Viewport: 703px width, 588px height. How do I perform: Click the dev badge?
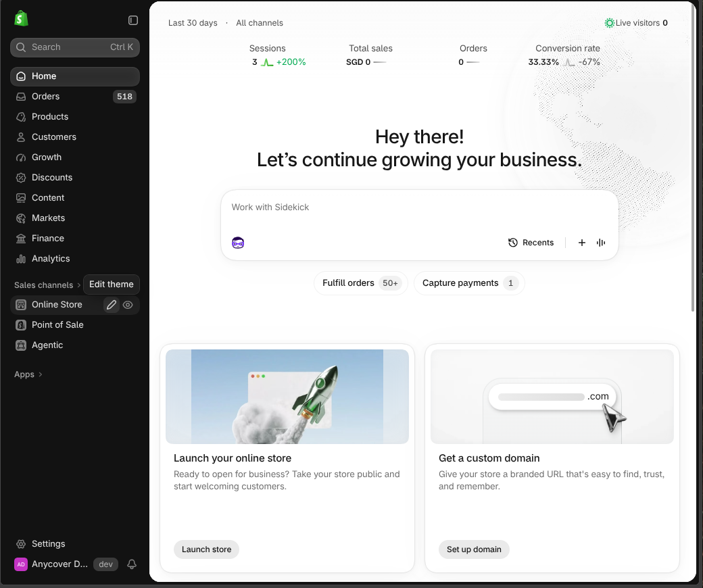pos(105,564)
